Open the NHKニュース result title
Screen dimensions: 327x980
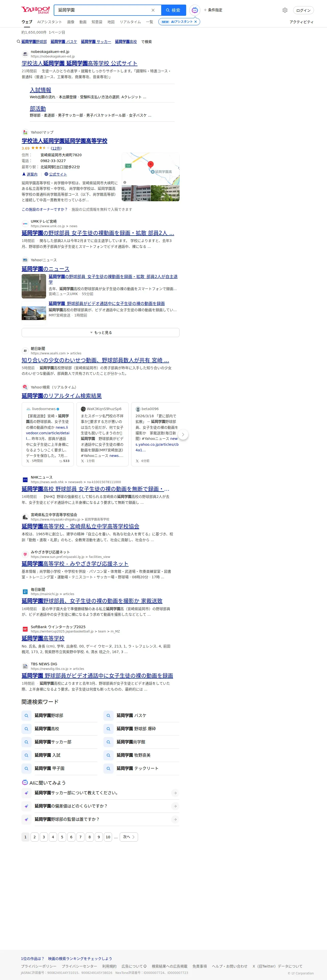tap(96, 489)
